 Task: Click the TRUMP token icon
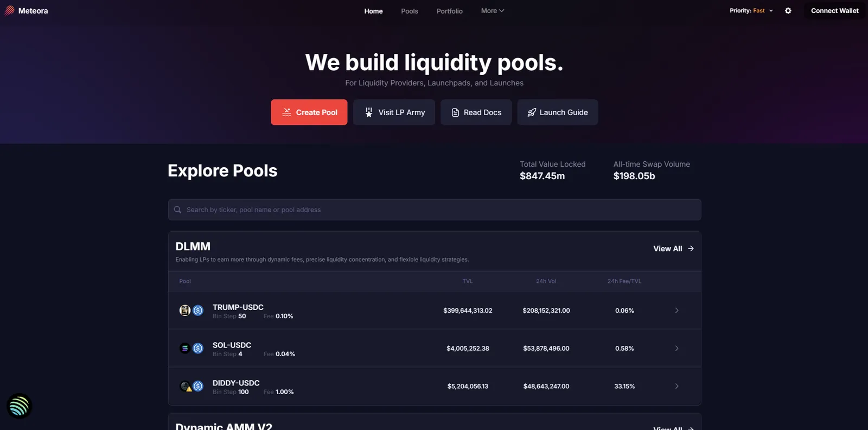(x=185, y=311)
